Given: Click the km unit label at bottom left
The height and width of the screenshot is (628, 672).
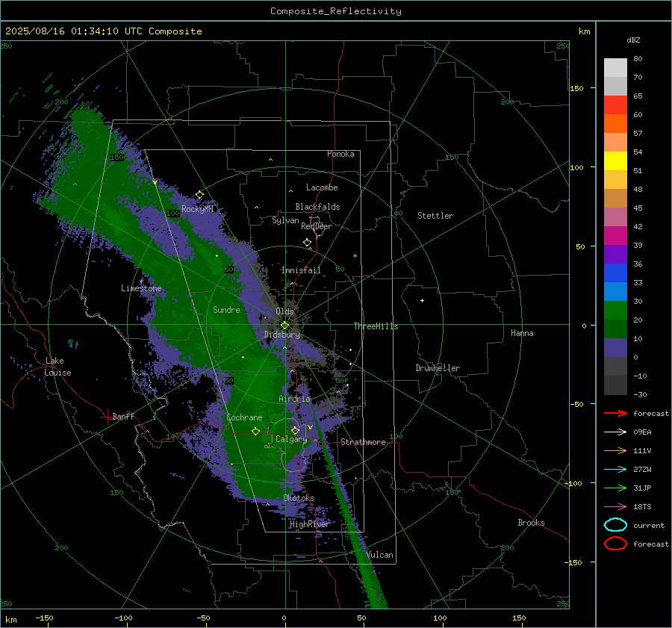Looking at the screenshot, I should pos(11,620).
